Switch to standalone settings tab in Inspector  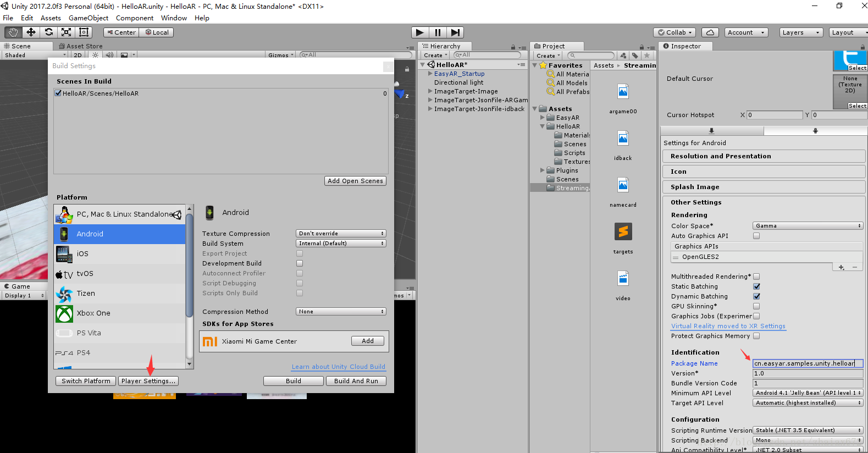[x=712, y=131]
